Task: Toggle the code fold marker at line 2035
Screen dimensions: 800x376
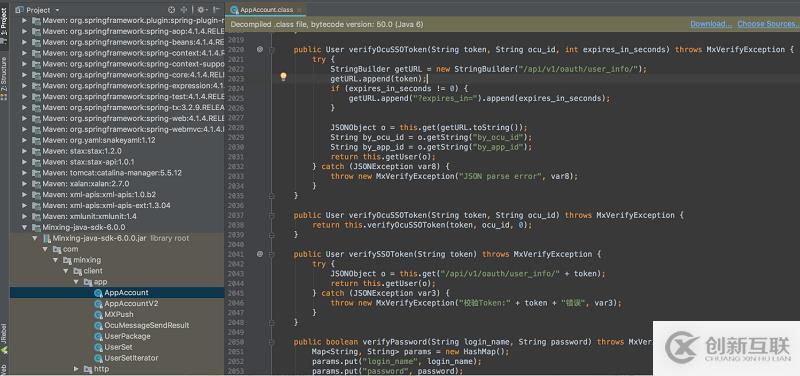Action: click(272, 195)
